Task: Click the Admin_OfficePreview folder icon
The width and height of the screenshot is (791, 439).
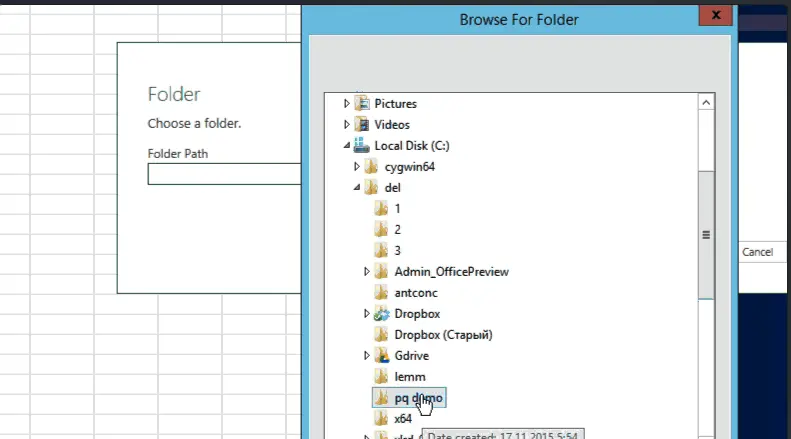Action: pos(382,272)
